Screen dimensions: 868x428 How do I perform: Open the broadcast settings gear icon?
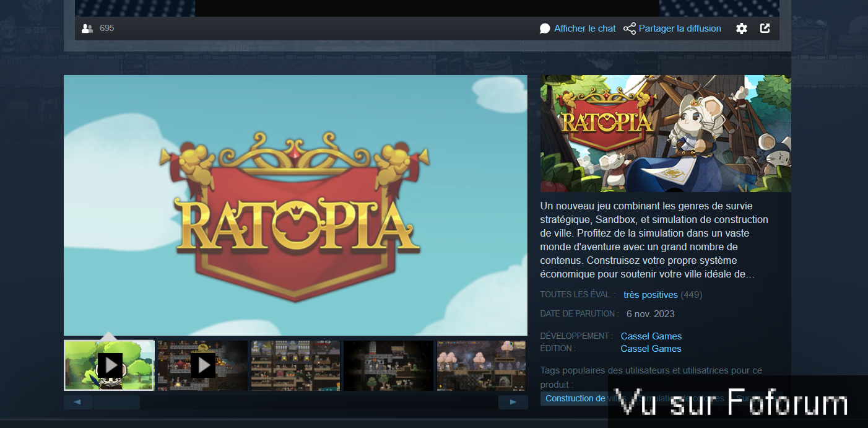point(741,28)
